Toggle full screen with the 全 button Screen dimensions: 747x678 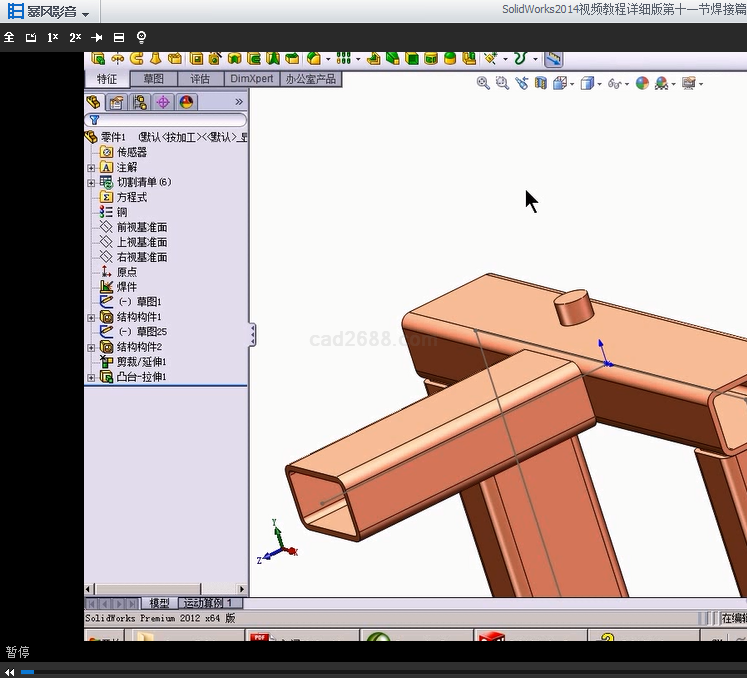tap(9, 37)
